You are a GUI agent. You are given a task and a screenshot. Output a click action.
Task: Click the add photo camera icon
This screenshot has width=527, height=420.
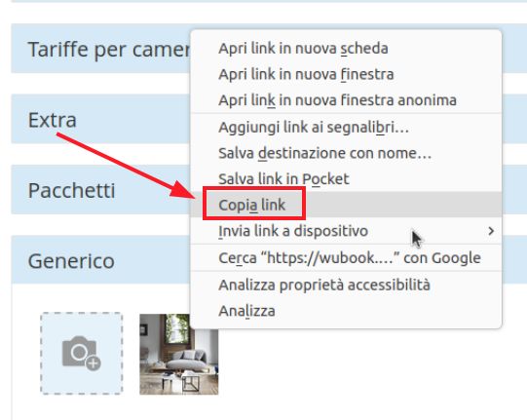click(81, 353)
